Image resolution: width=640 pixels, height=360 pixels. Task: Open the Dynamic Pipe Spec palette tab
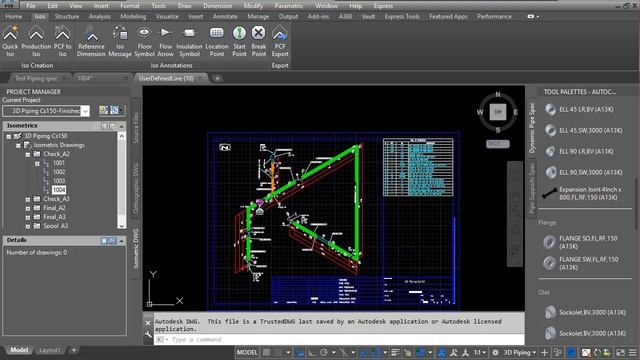tap(532, 128)
